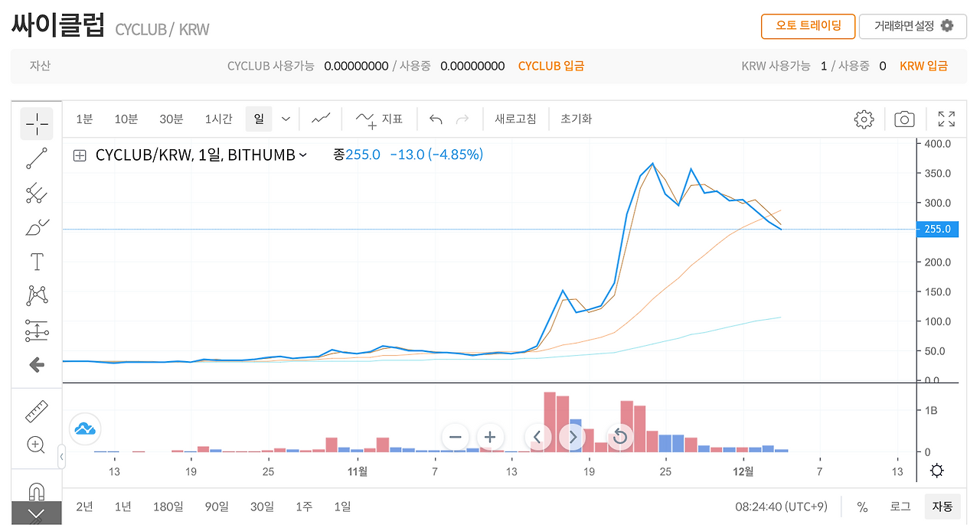Select the brush drawing tool
980x531 pixels.
tap(36, 228)
